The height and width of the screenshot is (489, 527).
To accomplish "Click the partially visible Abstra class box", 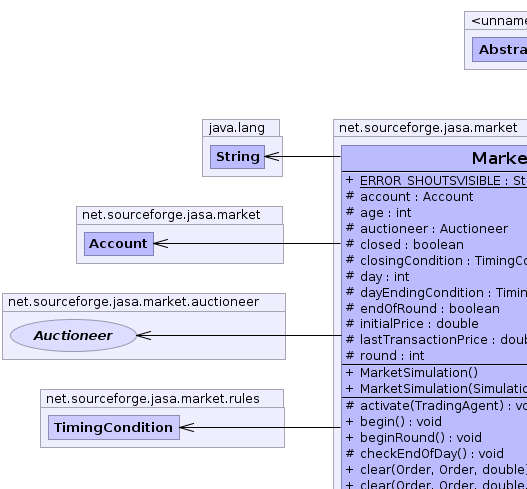I will click(499, 50).
